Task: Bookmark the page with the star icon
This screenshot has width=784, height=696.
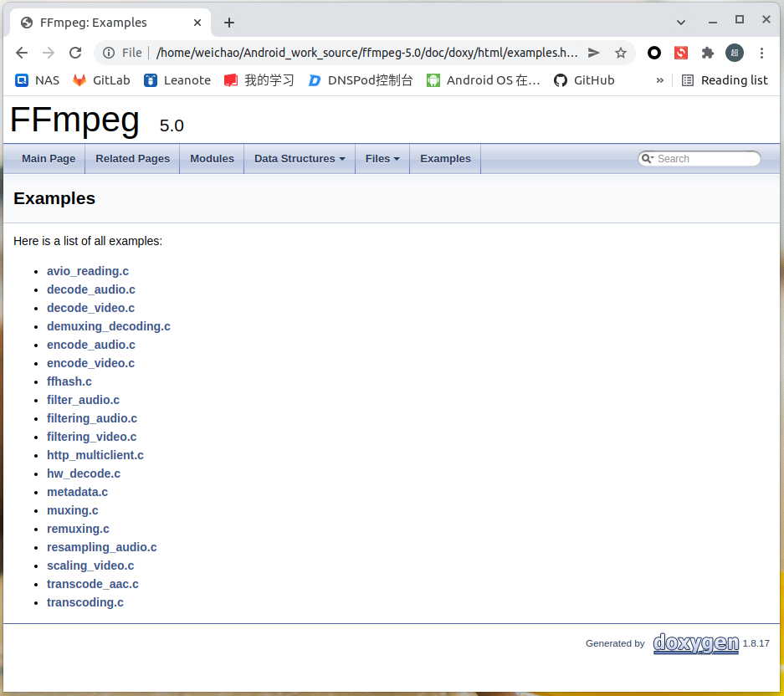Action: click(x=621, y=52)
